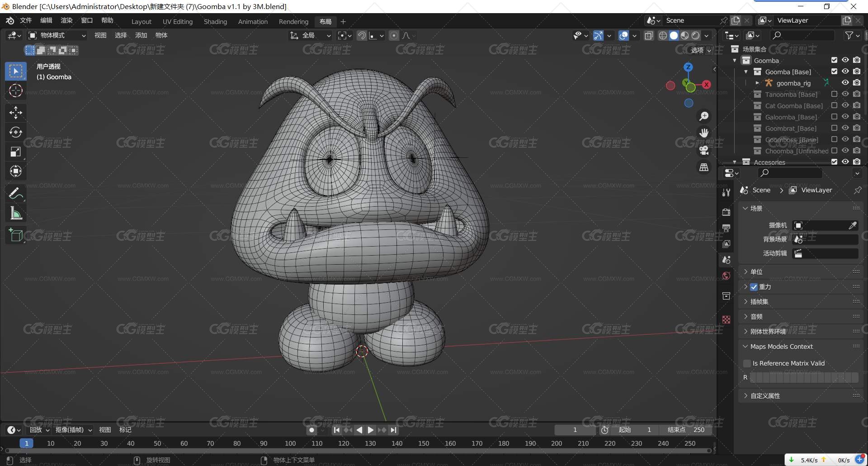Enable the Cat Goomba [Base] collection checkbox
Screen dimensions: 868x466
click(834, 105)
